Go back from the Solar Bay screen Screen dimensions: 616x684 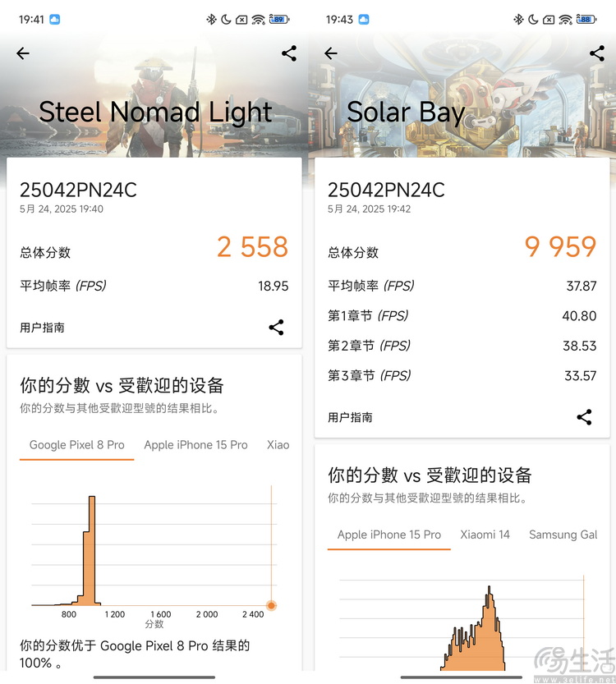pyautogui.click(x=331, y=53)
